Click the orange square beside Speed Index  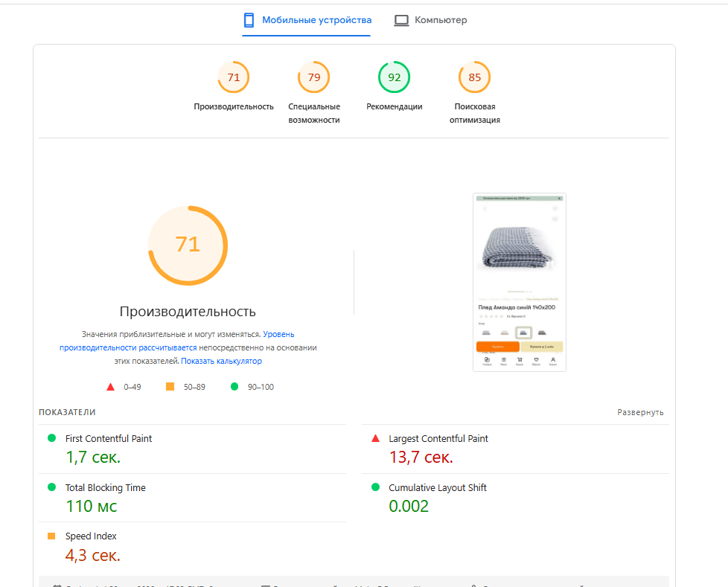pos(51,536)
